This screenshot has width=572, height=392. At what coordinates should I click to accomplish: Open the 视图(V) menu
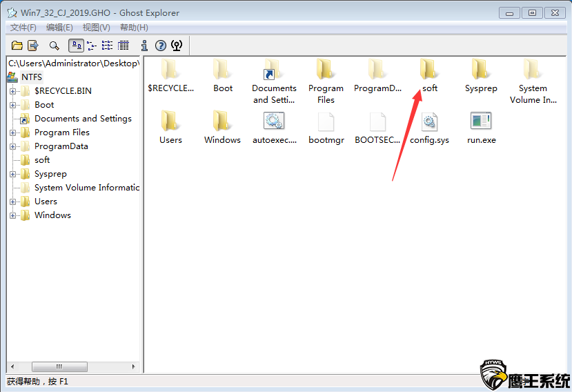(97, 28)
